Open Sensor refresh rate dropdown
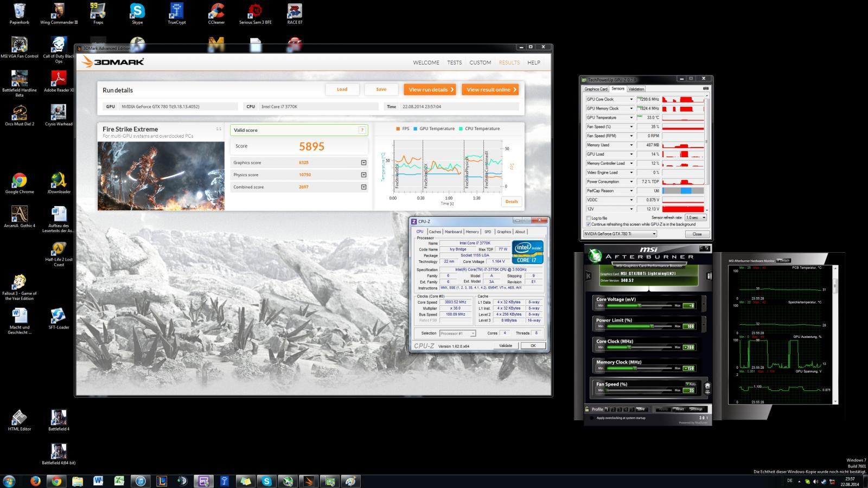The height and width of the screenshot is (488, 868). [696, 217]
